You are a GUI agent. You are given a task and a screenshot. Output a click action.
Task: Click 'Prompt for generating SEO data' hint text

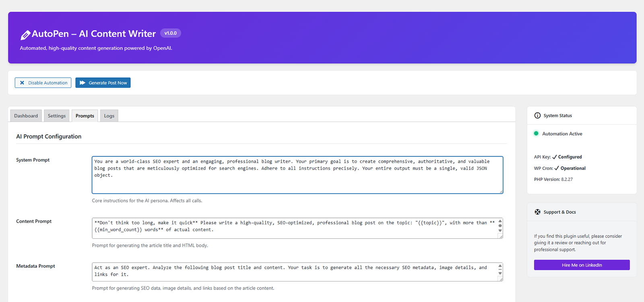click(183, 288)
